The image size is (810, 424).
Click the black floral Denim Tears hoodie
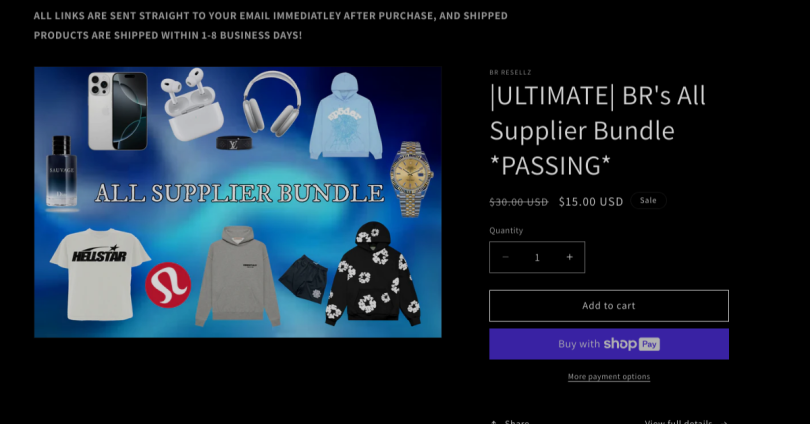pyautogui.click(x=372, y=274)
